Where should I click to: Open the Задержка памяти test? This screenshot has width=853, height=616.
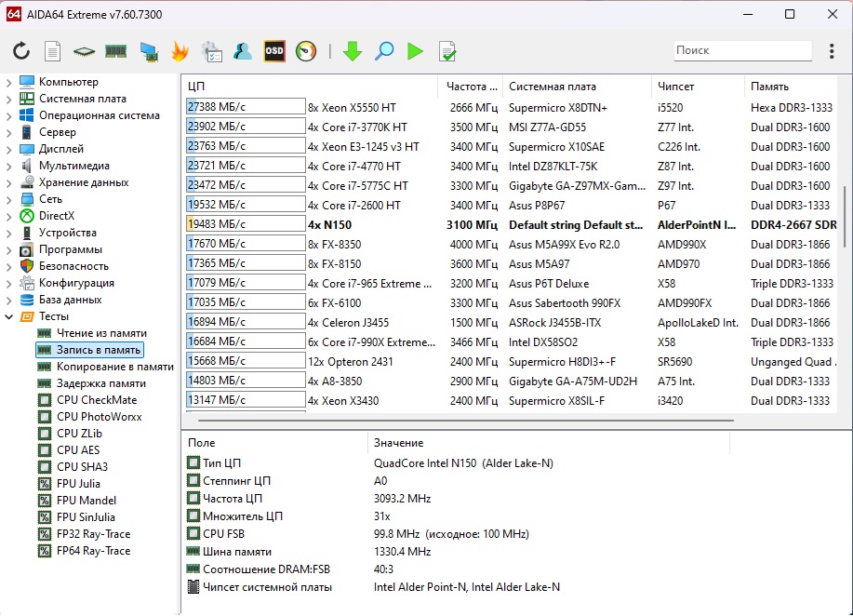coord(101,383)
